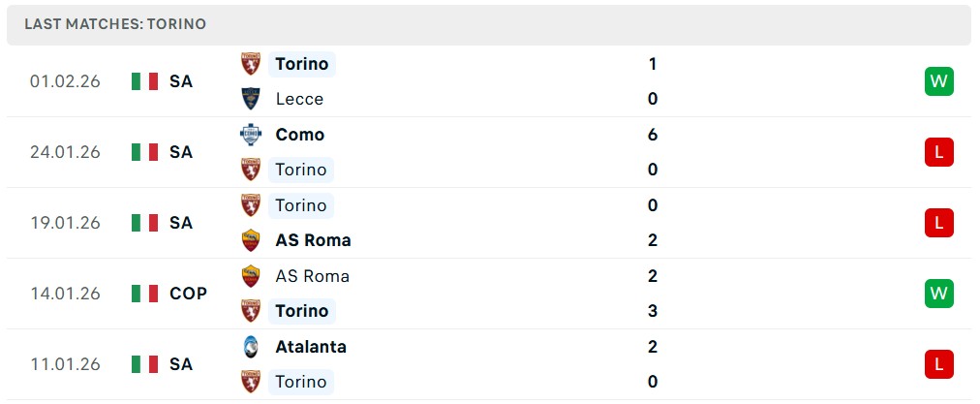Click the Italian flag beside COP

[144, 294]
